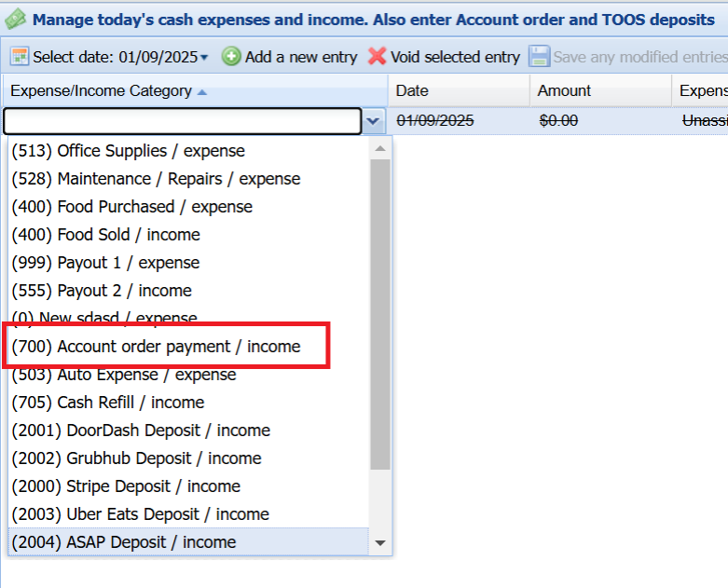Click the red X void entry icon
Screen dimensions: 728x588
(377, 57)
